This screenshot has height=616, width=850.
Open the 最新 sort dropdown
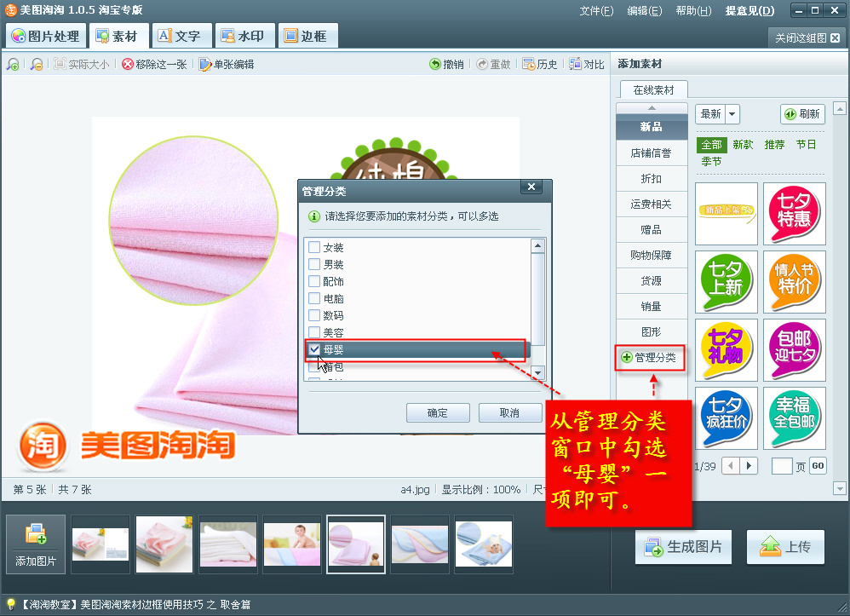(x=732, y=114)
